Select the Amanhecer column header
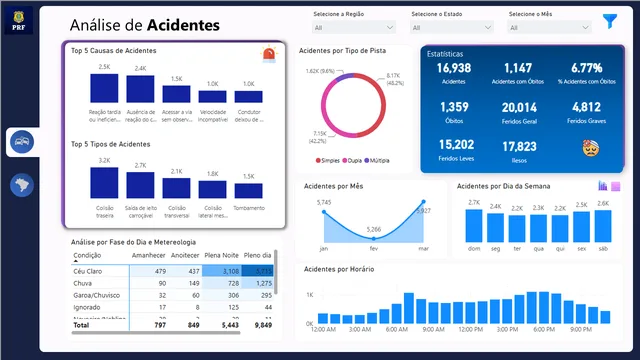 pos(148,256)
